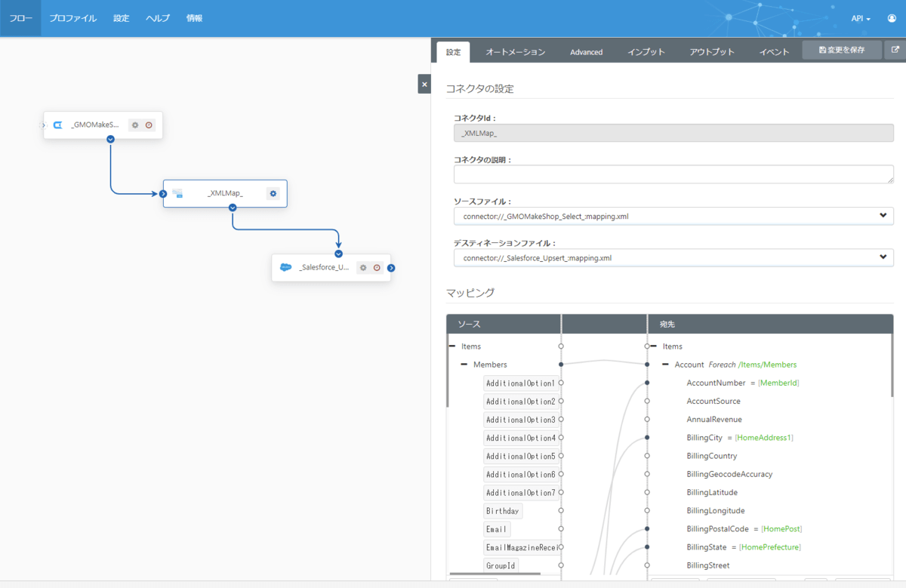This screenshot has width=906, height=588.
Task: Select AdditionalOption1 source field
Action: click(x=521, y=383)
